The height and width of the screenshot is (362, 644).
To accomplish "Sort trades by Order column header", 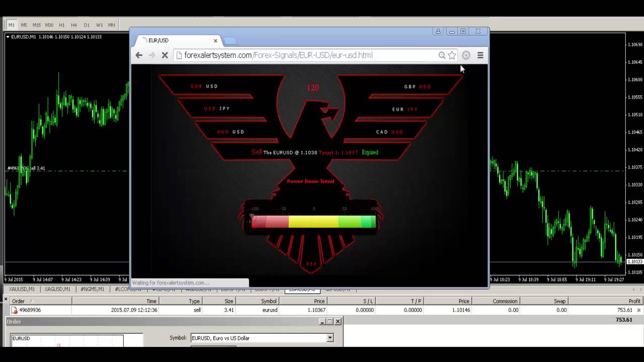I will click(x=41, y=301).
